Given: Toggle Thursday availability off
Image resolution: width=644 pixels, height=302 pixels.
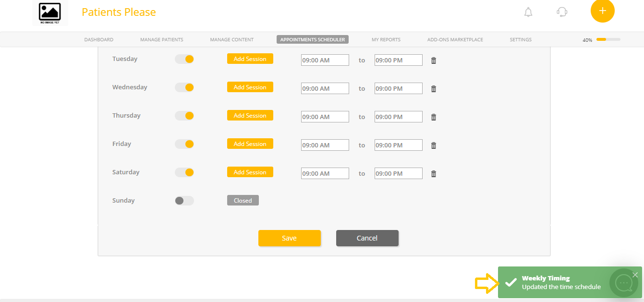Looking at the screenshot, I should coord(184,116).
